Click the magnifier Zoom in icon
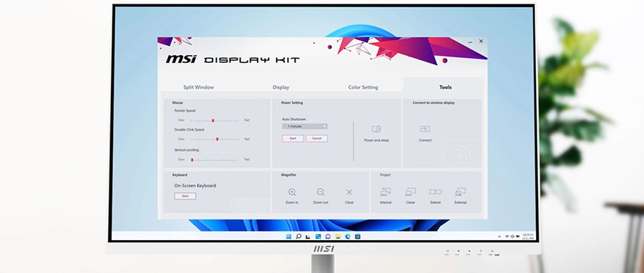Screen dimensions: 644x273 pyautogui.click(x=292, y=192)
